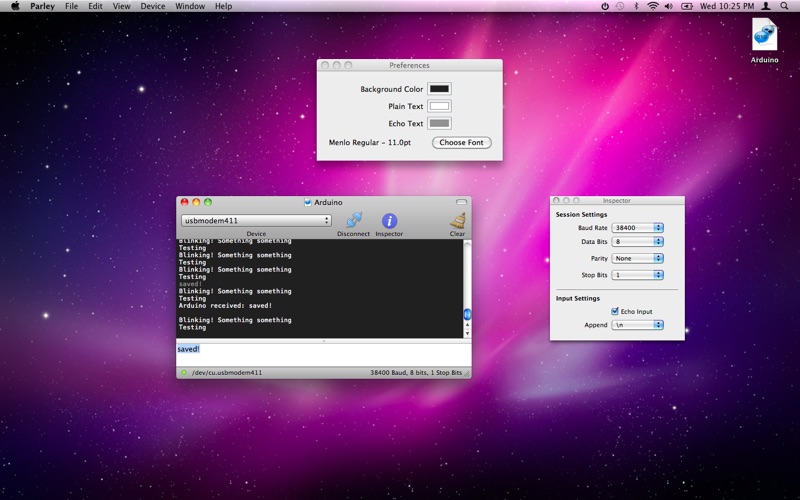Open the Edit menu

click(95, 6)
